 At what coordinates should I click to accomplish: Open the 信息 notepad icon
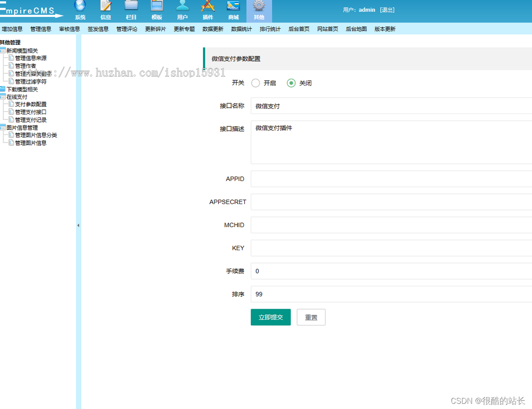coord(106,6)
